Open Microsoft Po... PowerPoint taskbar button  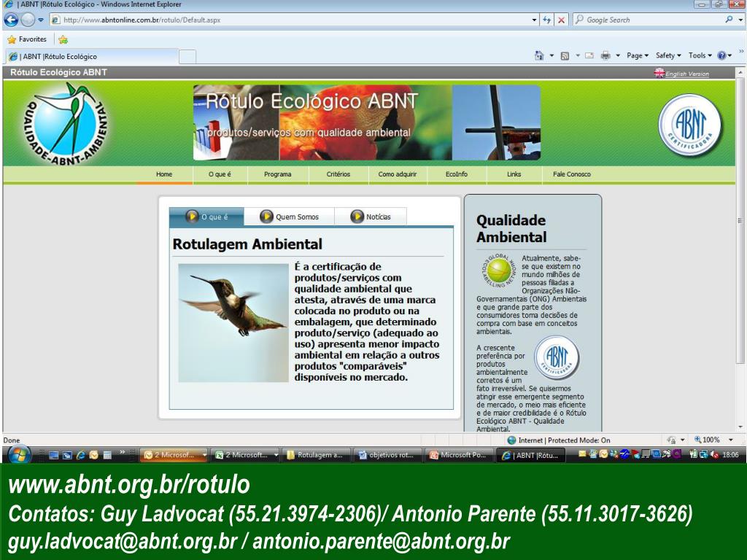[458, 455]
